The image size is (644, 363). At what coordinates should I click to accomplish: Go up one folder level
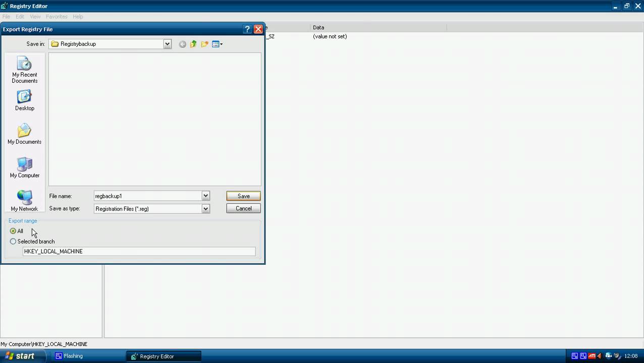pos(193,44)
